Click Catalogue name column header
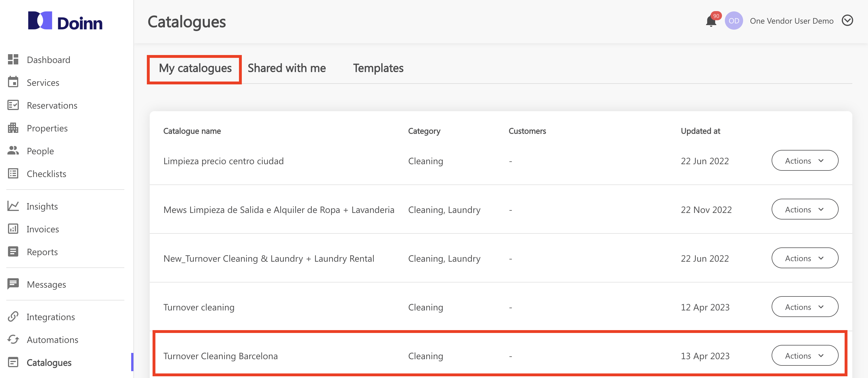 192,131
